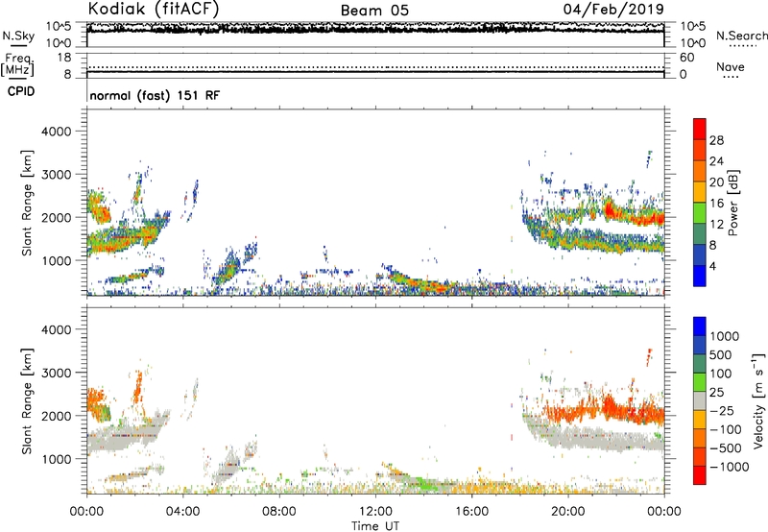768x532 pixels.
Task: Click the '100' label on velocity colorbar
Action: pyautogui.click(x=721, y=374)
